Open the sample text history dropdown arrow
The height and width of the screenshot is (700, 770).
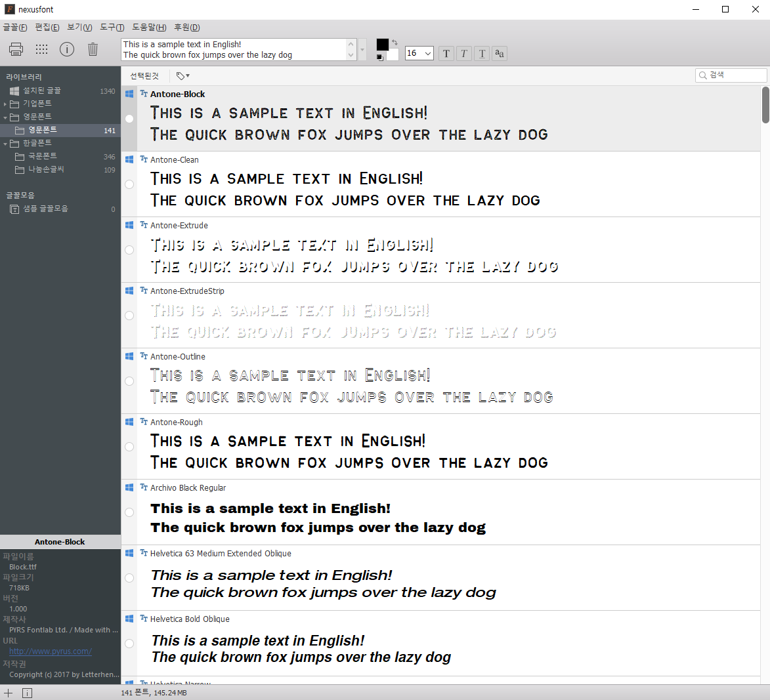362,50
